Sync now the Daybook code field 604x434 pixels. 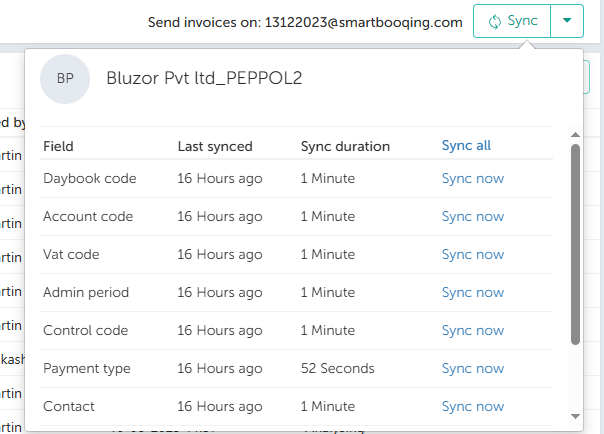[472, 179]
